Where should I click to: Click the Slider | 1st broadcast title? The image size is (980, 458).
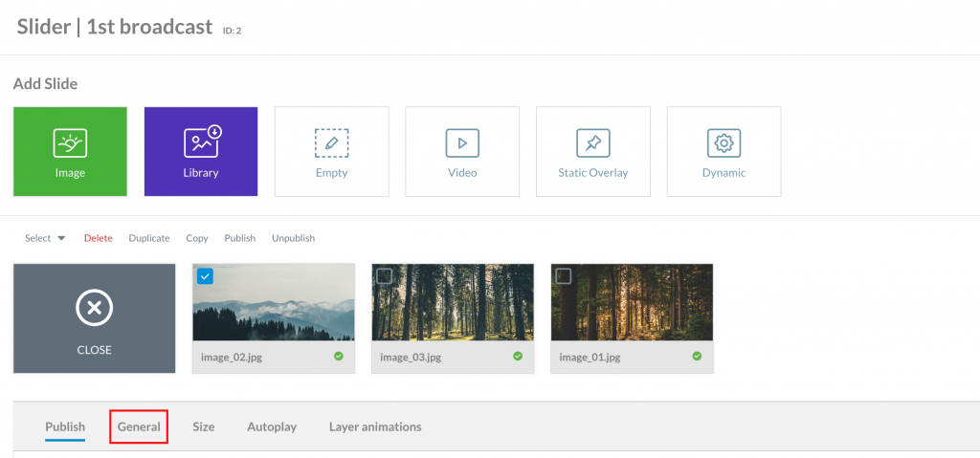point(115,27)
